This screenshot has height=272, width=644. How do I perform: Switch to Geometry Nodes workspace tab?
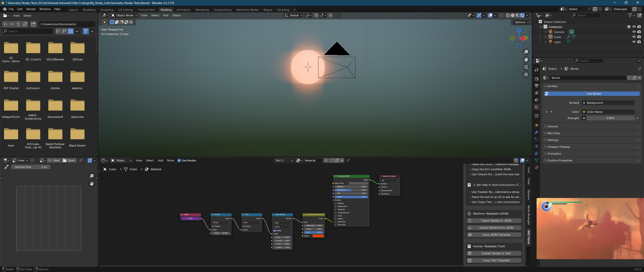247,10
